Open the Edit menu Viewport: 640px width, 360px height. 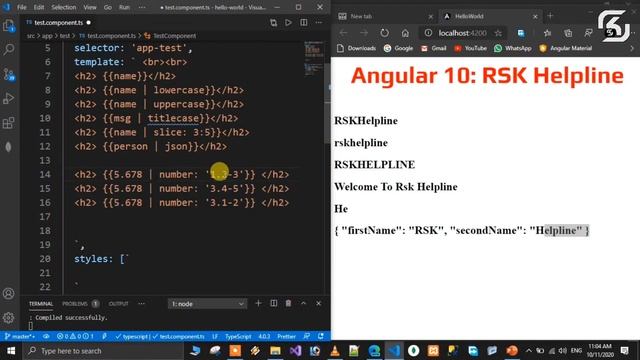(x=39, y=7)
